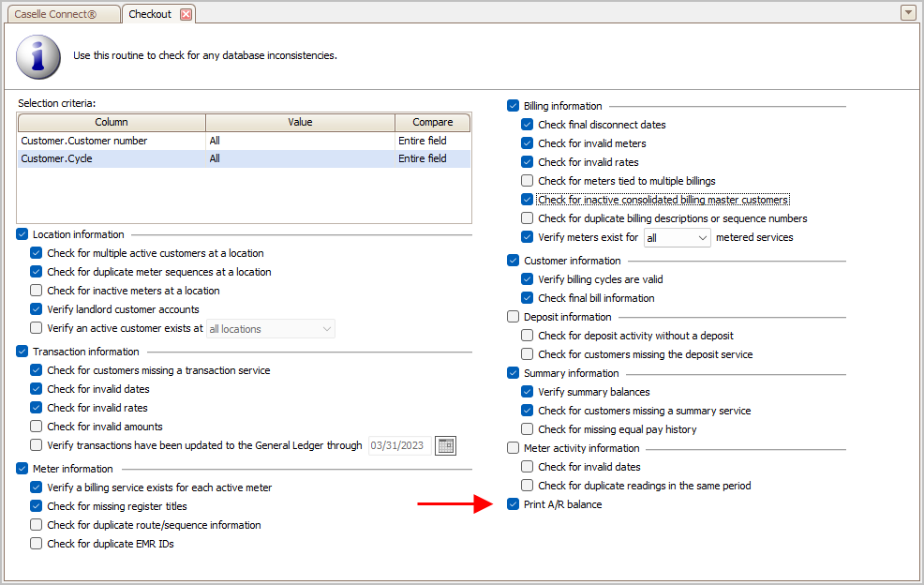Select the Customer.Customer number row
The height and width of the screenshot is (585, 924).
click(244, 141)
